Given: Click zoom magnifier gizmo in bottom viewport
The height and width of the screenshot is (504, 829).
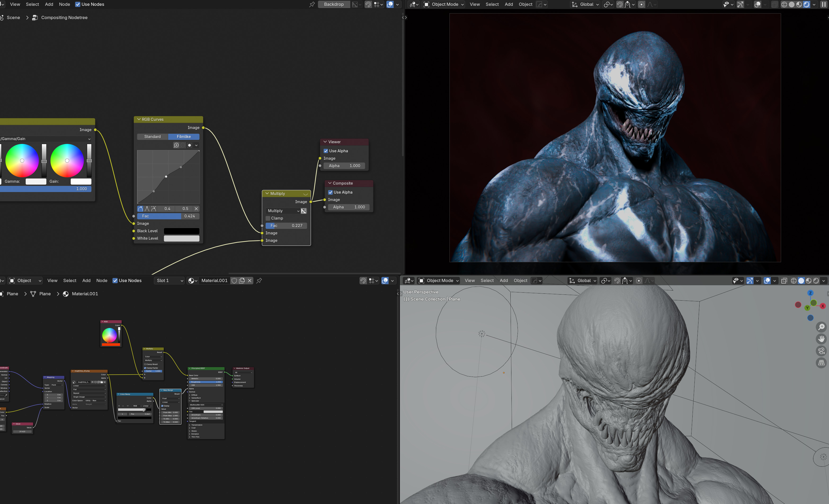Looking at the screenshot, I should point(821,327).
